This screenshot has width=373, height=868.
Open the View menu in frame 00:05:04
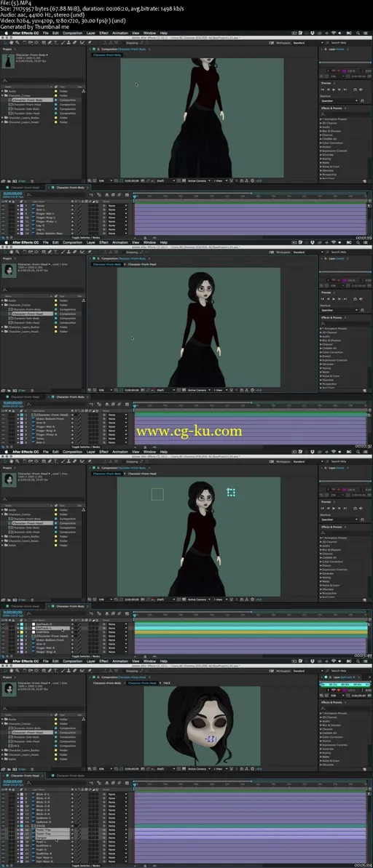(136, 661)
